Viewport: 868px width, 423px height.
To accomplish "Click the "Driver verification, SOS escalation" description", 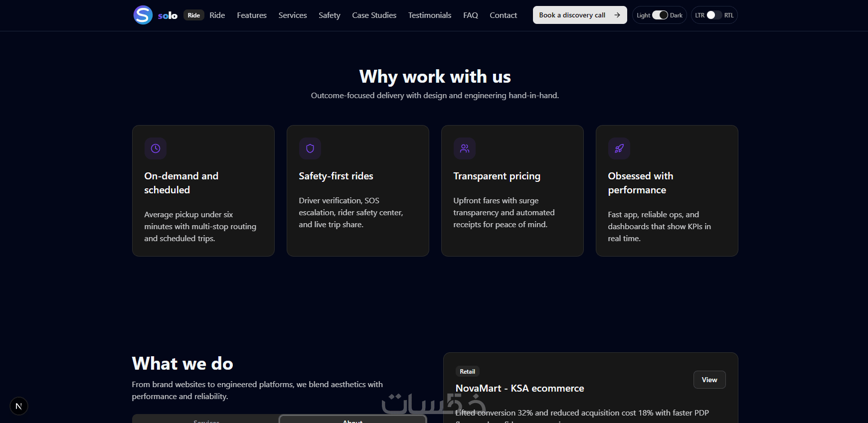I will (x=351, y=212).
